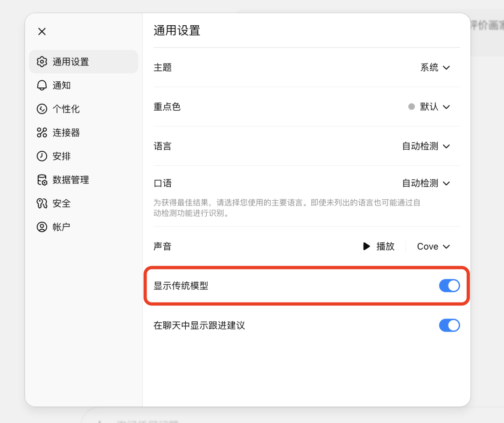Open the 主题 dropdown showing 系统
This screenshot has width=504, height=423.
point(435,68)
